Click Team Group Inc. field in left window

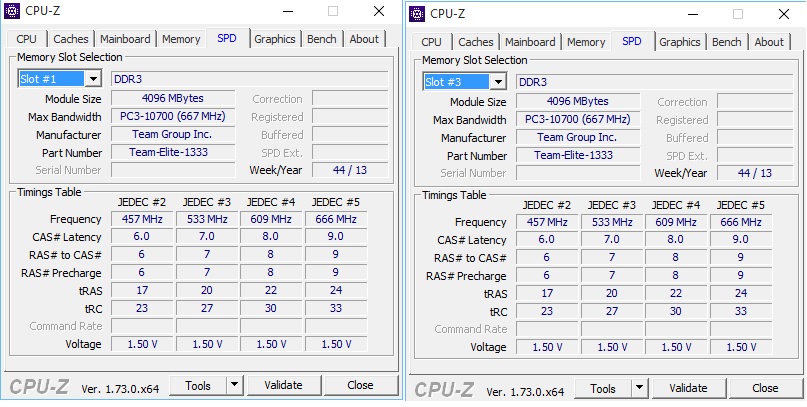[x=173, y=134]
